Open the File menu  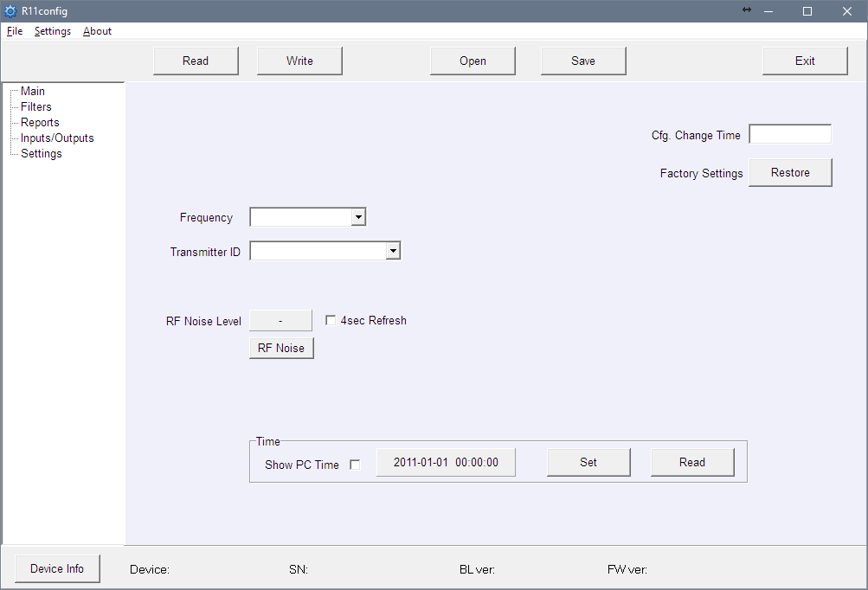coord(14,31)
